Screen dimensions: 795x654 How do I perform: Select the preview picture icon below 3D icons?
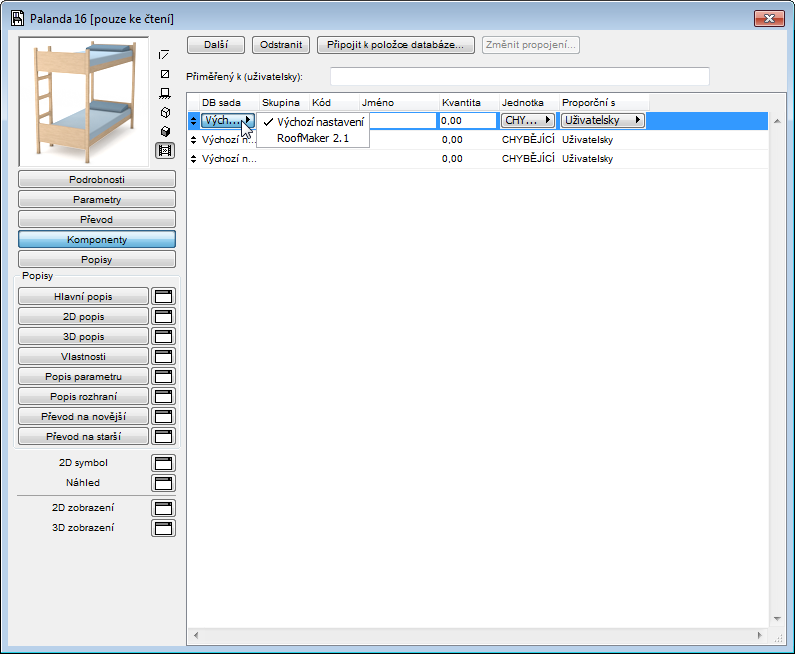coord(165,151)
